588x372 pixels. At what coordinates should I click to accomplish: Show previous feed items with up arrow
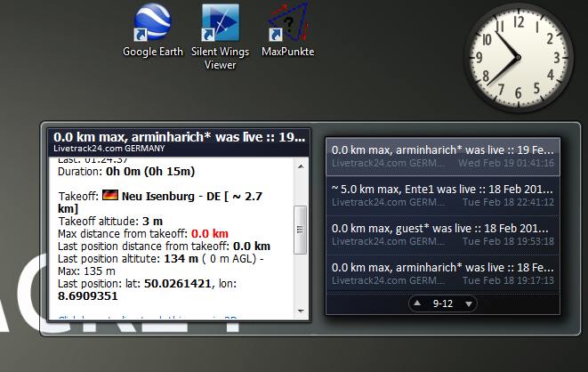coord(417,304)
